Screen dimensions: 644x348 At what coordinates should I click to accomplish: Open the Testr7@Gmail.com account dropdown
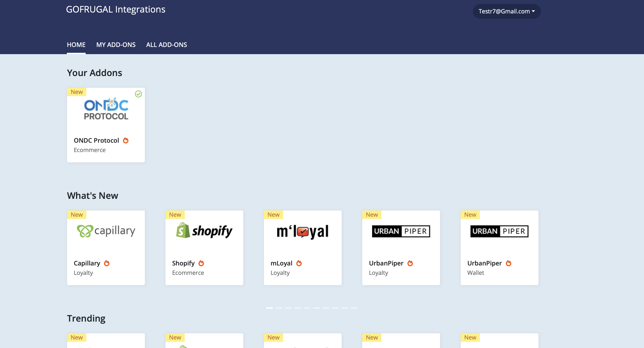tap(506, 11)
